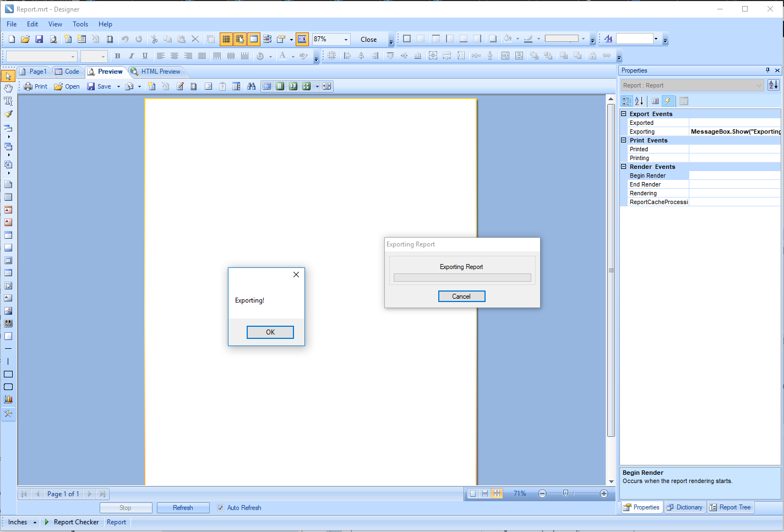Open toolbox setup wrench icon
The image size is (784, 532).
pos(8,414)
